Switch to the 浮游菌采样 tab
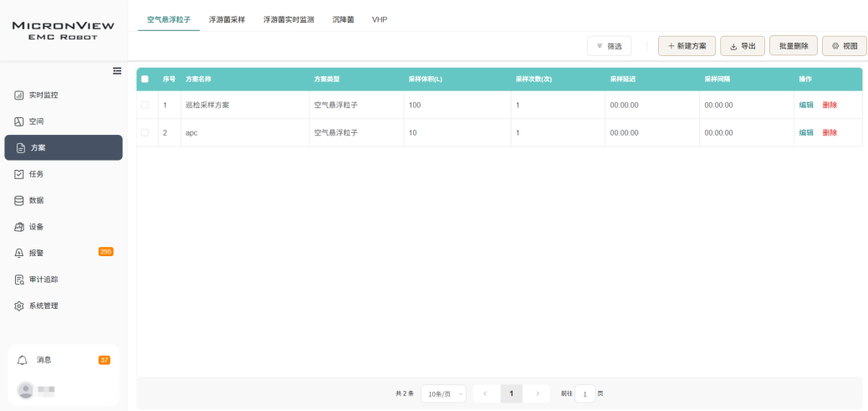 [227, 19]
